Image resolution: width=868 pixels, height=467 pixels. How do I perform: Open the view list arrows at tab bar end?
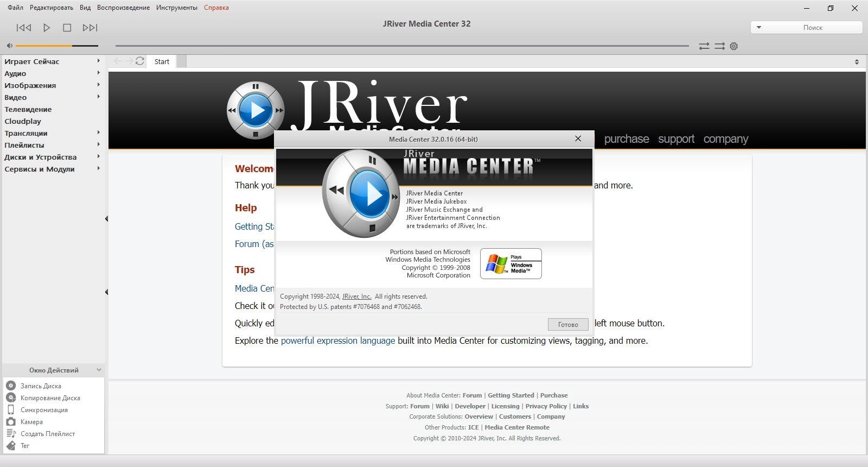pos(857,62)
